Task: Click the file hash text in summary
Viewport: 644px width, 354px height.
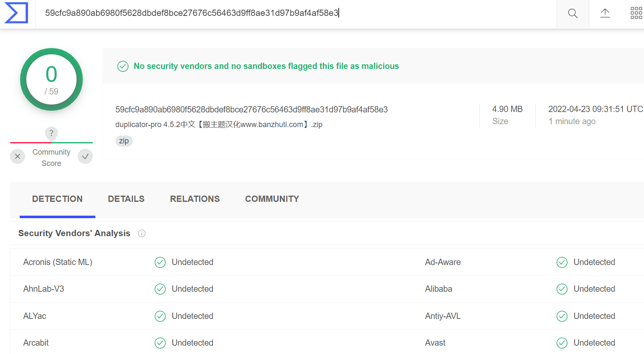Action: (252, 110)
